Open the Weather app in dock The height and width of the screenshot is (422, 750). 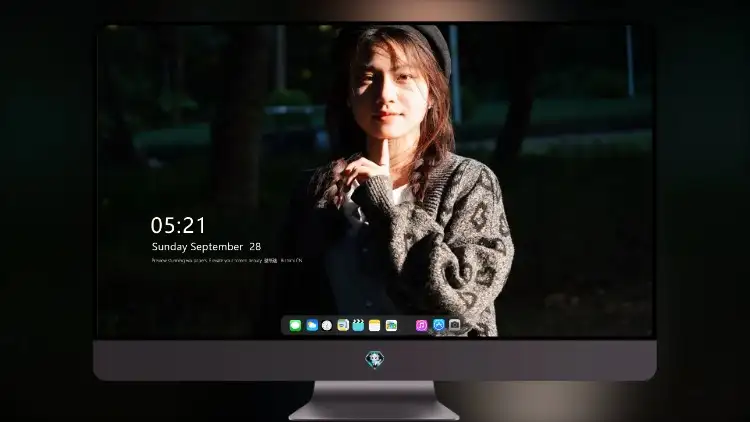312,325
